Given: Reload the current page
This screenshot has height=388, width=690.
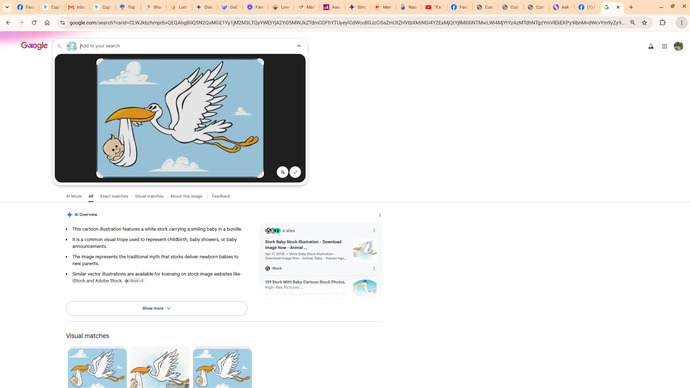Looking at the screenshot, I should coord(34,22).
